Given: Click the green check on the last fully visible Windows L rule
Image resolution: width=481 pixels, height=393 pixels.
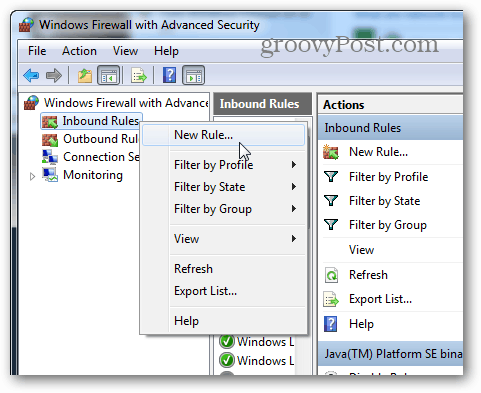Looking at the screenshot, I should pyautogui.click(x=227, y=360).
